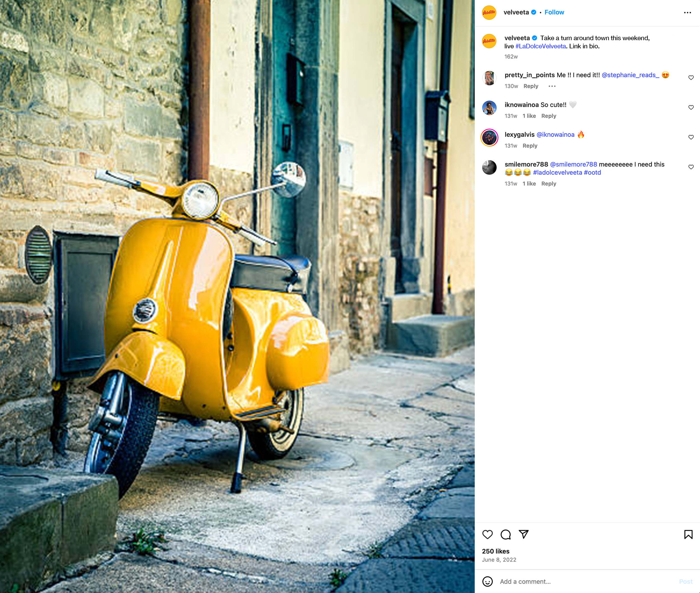Image resolution: width=700 pixels, height=593 pixels.
Task: Like smilemore788's comment with the heart
Action: point(691,167)
